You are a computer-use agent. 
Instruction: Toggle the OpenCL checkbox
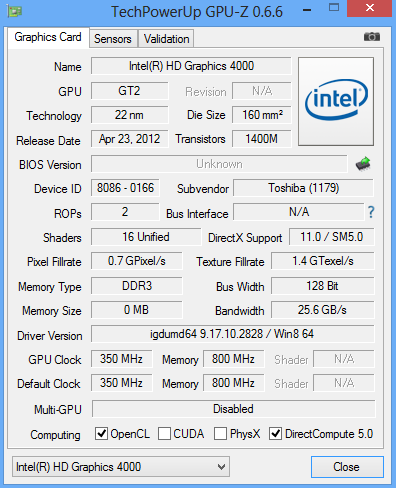coord(101,434)
